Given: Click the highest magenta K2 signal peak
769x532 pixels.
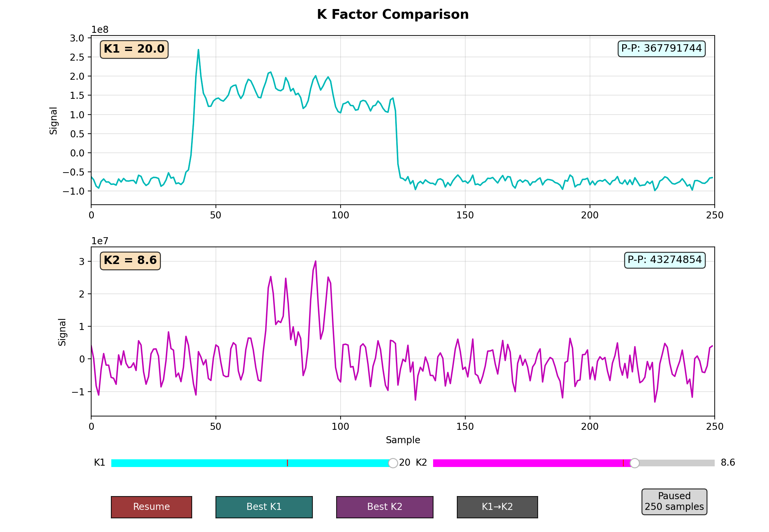Looking at the screenshot, I should coord(315,261).
